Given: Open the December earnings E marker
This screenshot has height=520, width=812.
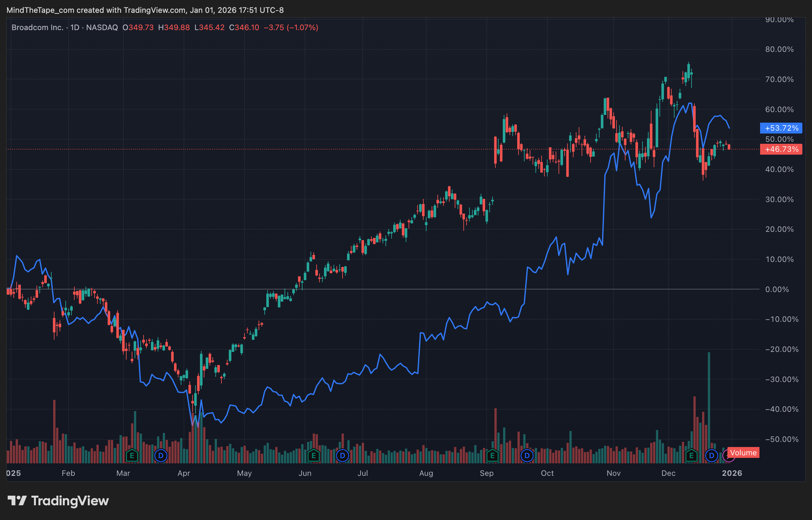Looking at the screenshot, I should 692,456.
